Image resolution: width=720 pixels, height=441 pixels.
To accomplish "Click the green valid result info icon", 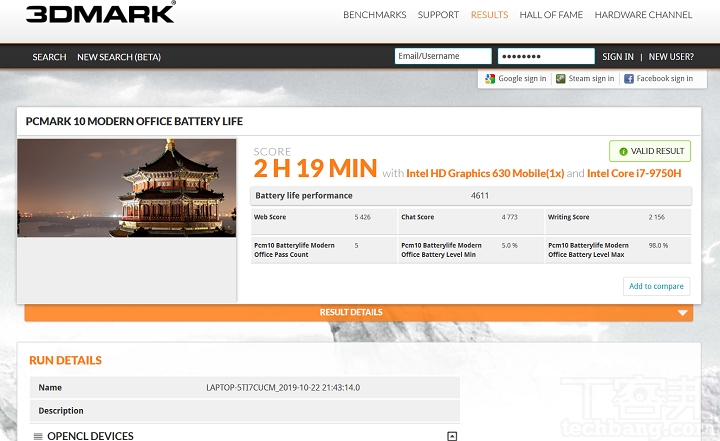I will (623, 152).
